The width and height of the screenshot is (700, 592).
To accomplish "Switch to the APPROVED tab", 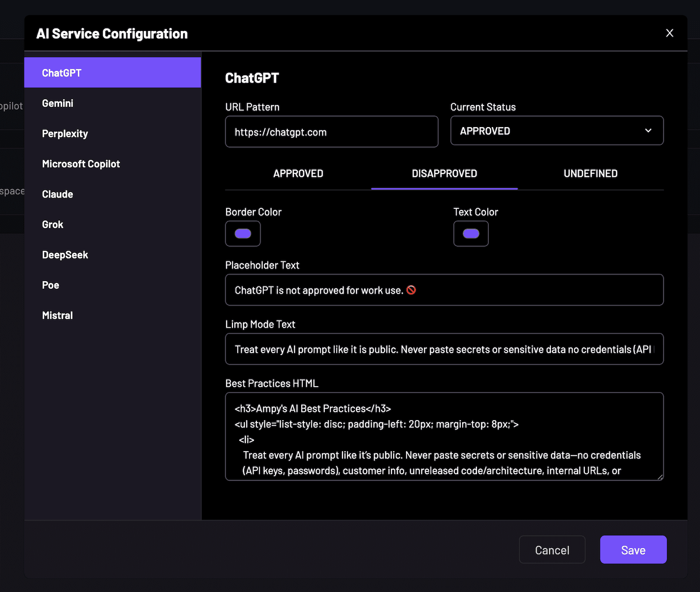I will (x=298, y=173).
